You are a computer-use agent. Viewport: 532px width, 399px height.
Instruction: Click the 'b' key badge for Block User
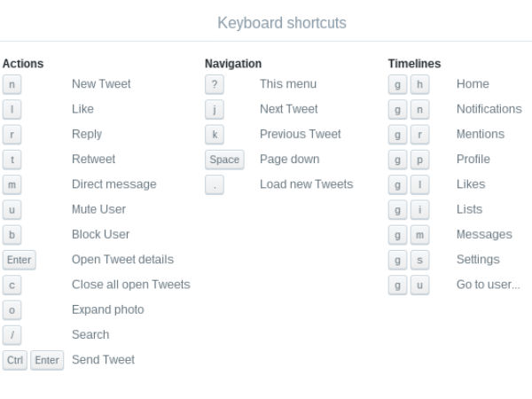pos(12,234)
